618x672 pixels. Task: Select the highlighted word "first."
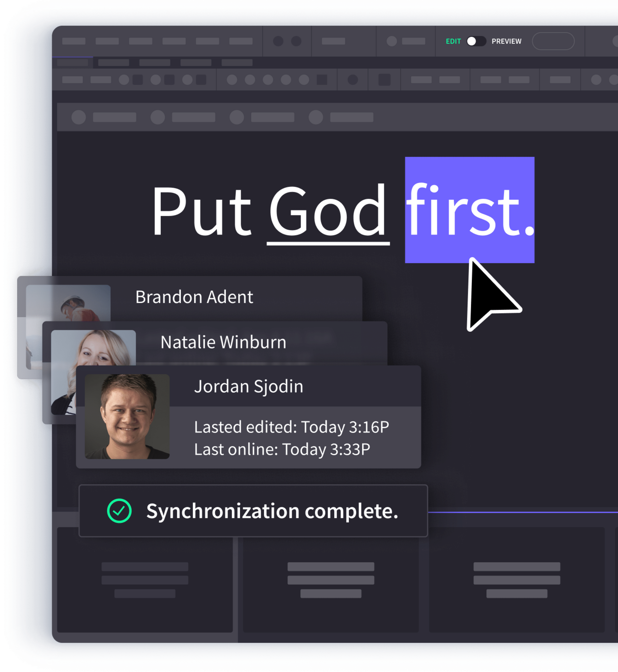(470, 210)
